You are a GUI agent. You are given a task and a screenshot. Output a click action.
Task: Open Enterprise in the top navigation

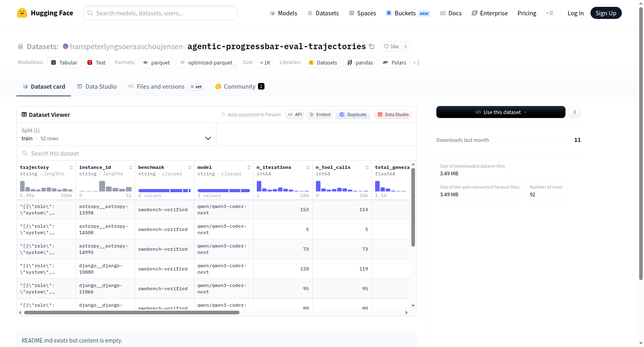click(x=489, y=13)
